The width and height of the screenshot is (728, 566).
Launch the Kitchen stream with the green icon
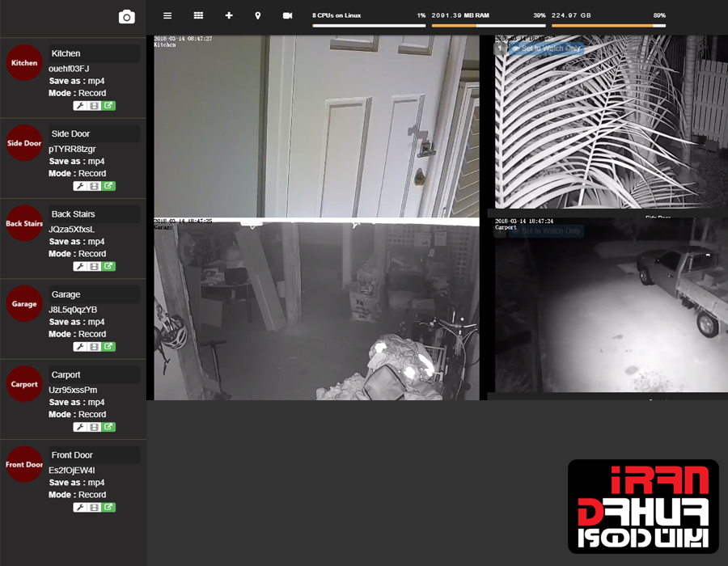coord(108,106)
